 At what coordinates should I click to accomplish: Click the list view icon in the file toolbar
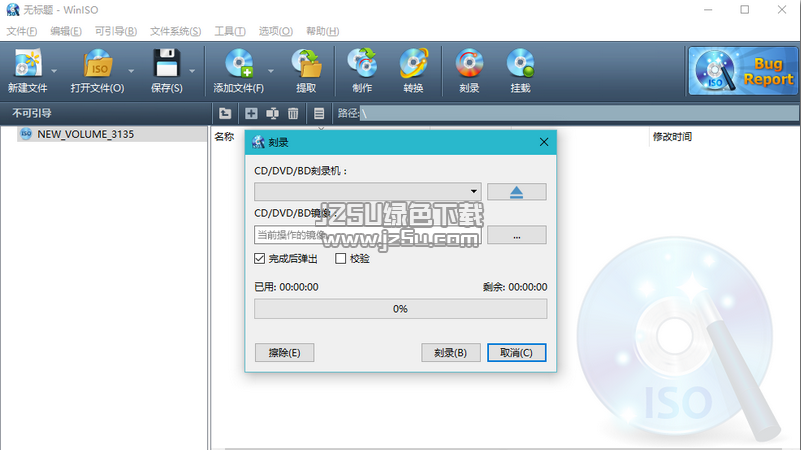pos(319,113)
